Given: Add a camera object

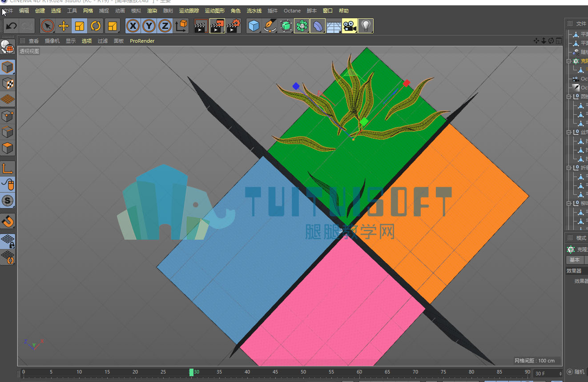Looking at the screenshot, I should click(350, 26).
